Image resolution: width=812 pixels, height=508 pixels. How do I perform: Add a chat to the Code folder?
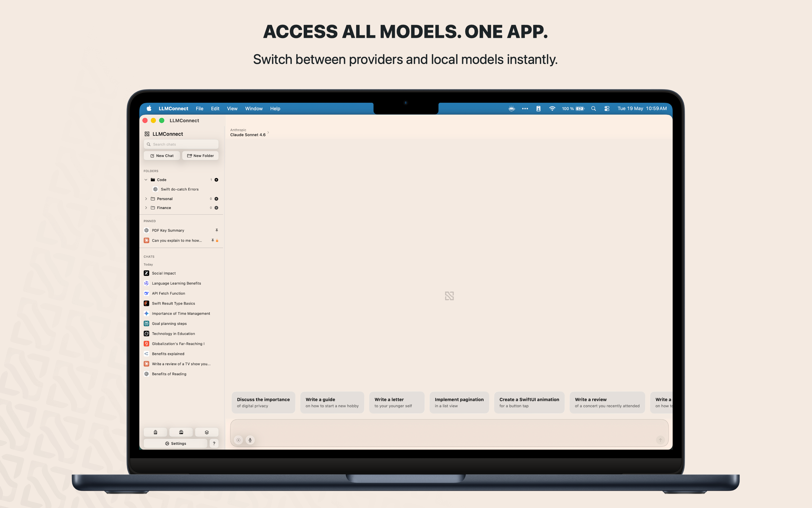click(x=217, y=180)
